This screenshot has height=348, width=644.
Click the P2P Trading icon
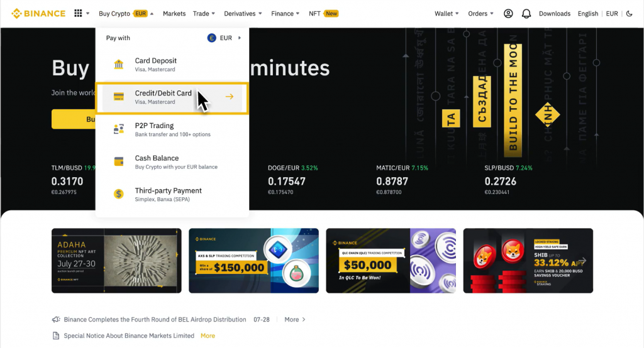[119, 129]
